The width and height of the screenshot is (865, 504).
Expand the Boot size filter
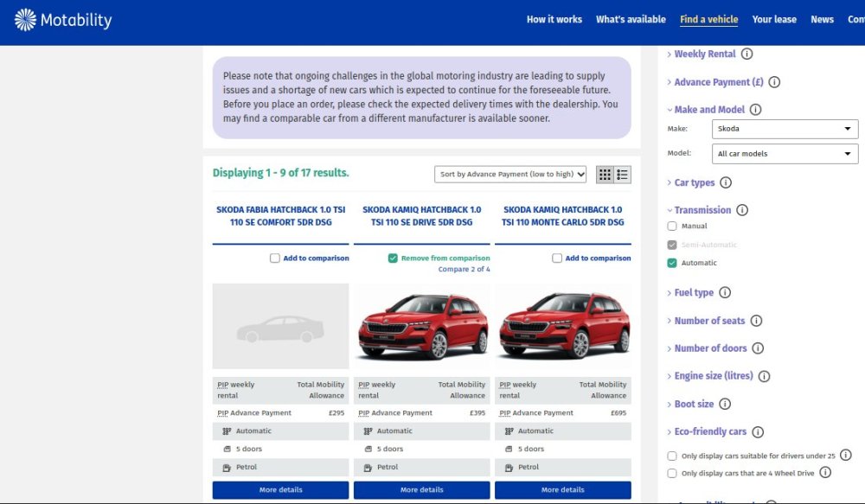(x=694, y=405)
